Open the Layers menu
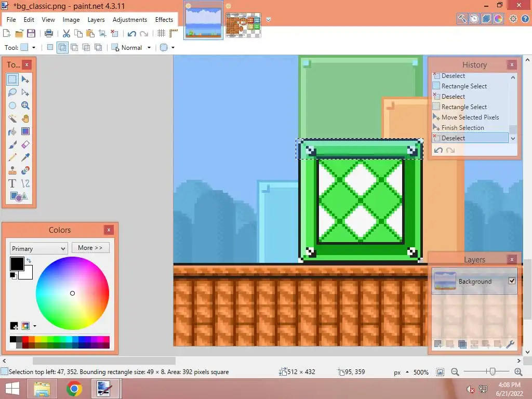Viewport: 532px width, 399px height. (96, 20)
